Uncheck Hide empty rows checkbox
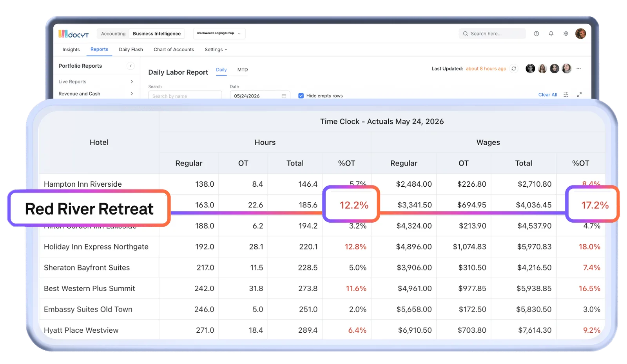Viewport: 627px width, 364px height. pyautogui.click(x=301, y=96)
